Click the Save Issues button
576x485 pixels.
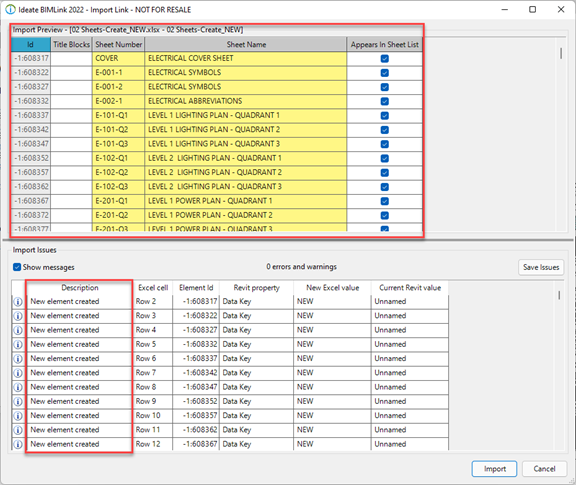point(541,267)
